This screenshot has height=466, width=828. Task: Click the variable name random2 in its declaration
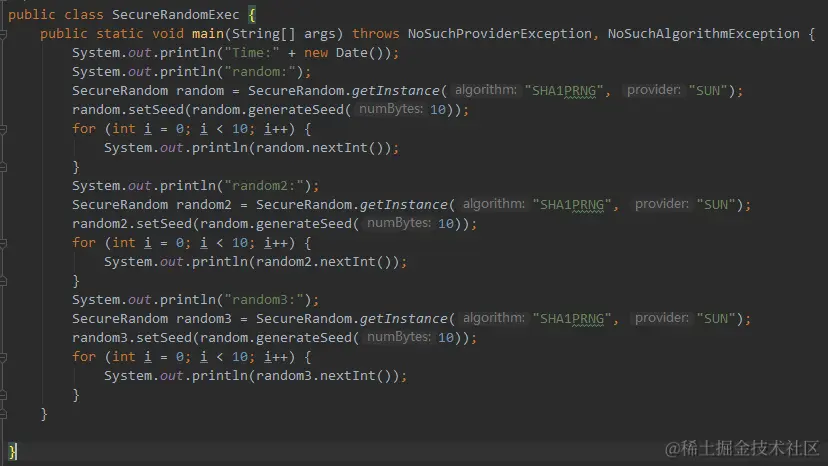point(204,205)
